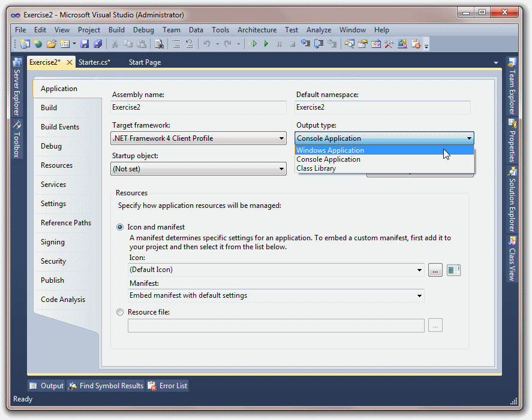Click the Save icon in toolbar

pyautogui.click(x=85, y=44)
